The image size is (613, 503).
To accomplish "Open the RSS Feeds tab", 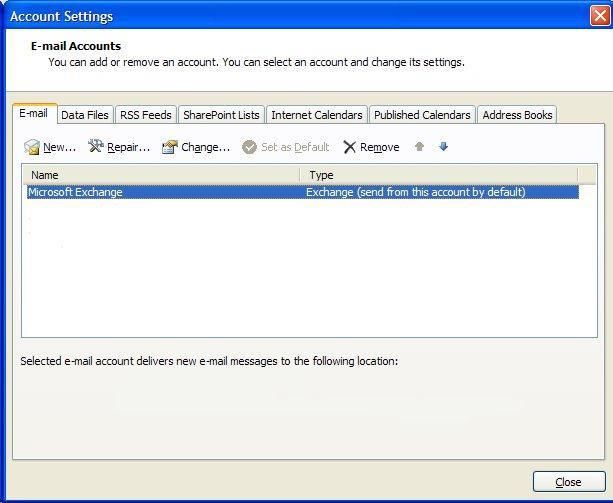I will point(145,115).
